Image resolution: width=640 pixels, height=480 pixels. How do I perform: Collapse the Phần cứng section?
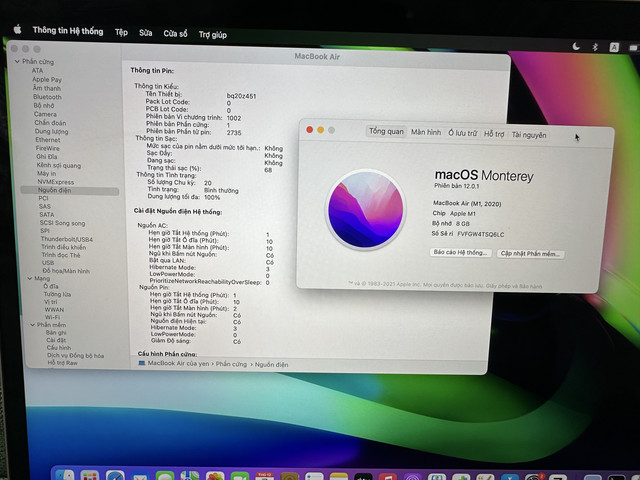pos(17,61)
